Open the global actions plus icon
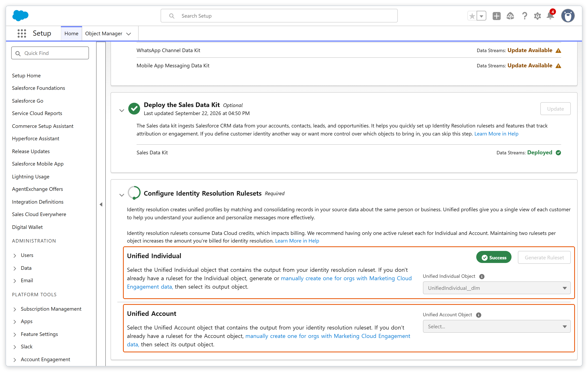This screenshot has width=588, height=372. click(x=496, y=16)
